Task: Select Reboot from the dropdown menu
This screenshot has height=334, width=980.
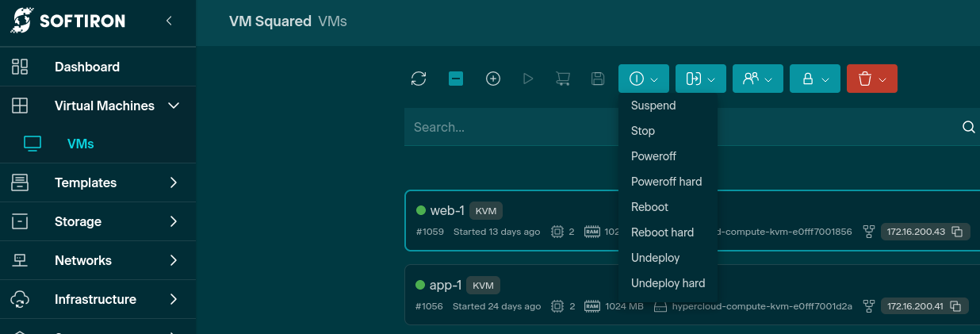Action: click(649, 207)
